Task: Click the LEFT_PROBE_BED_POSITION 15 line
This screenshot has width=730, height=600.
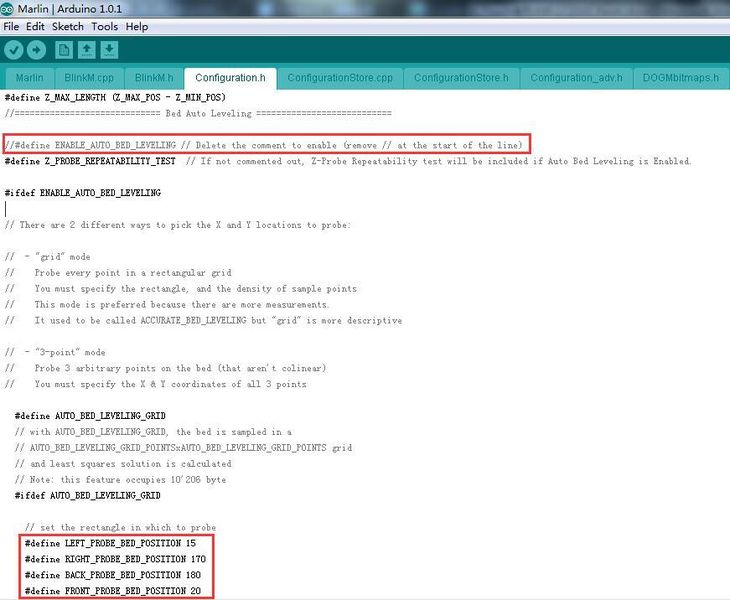Action: coord(110,543)
